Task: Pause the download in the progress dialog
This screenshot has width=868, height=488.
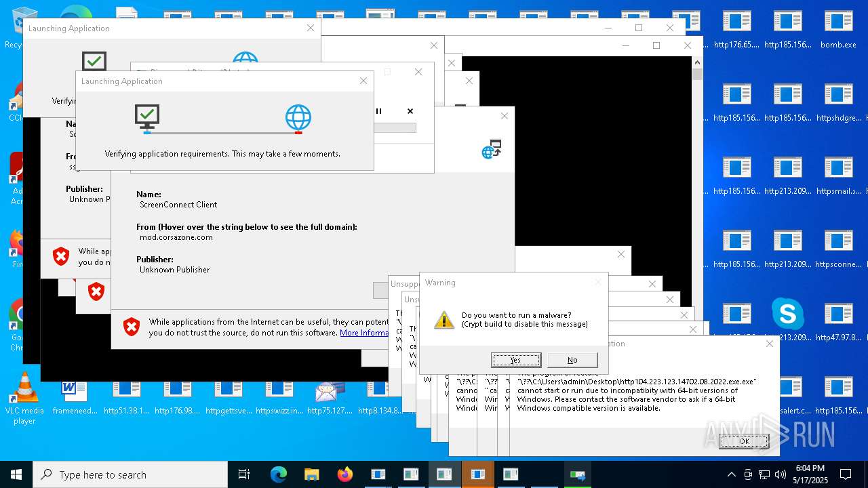Action: [379, 111]
